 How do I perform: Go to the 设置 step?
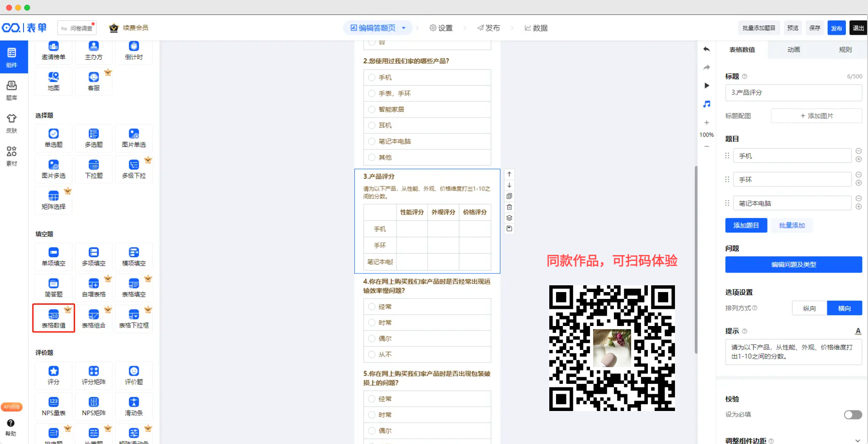coord(441,28)
